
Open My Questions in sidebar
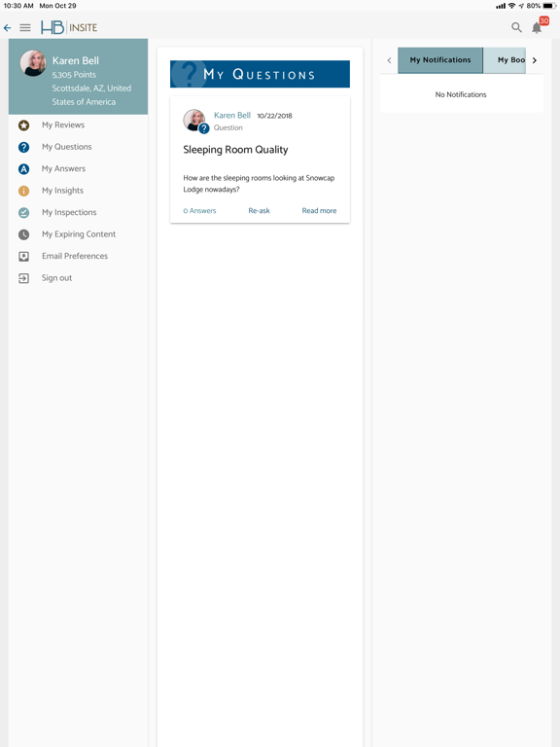[67, 147]
